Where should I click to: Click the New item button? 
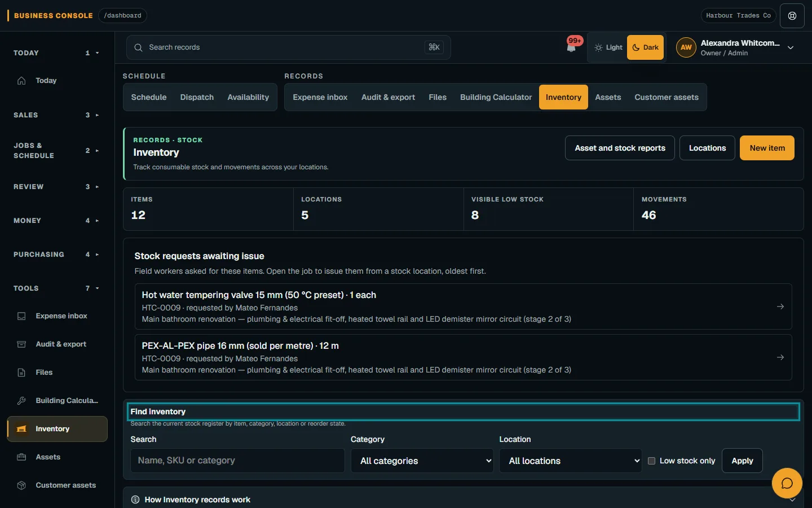pos(767,148)
